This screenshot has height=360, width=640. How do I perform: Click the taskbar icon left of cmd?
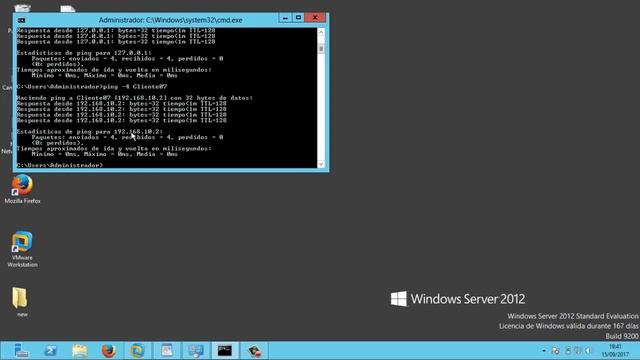(196, 351)
